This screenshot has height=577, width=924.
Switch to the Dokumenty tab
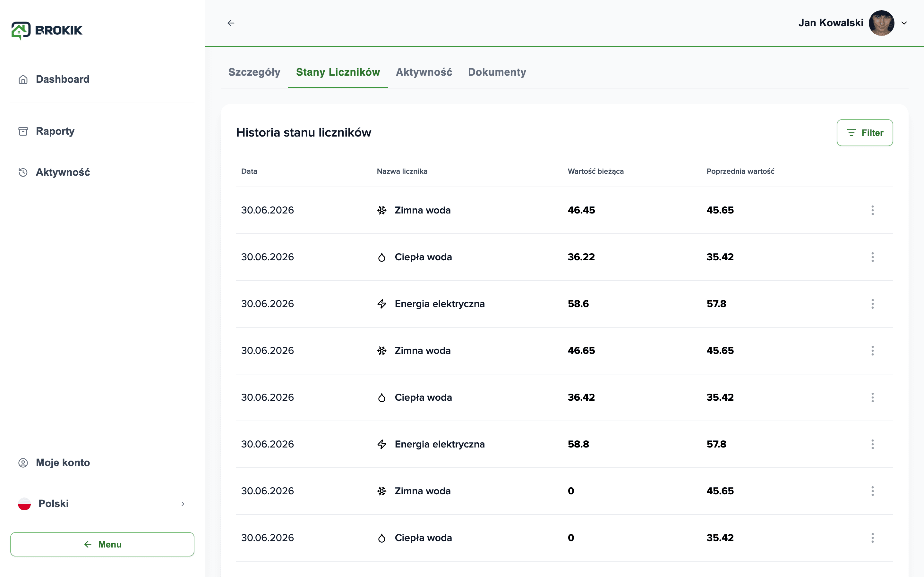click(497, 72)
